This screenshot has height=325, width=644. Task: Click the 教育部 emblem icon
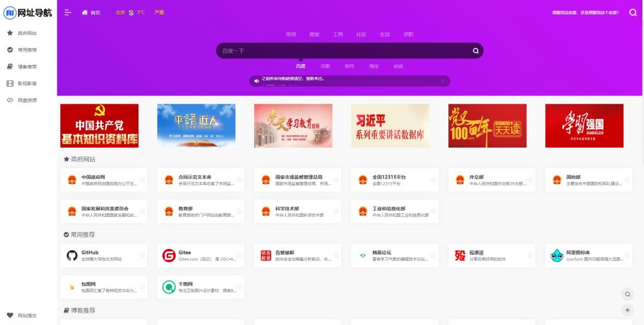(x=169, y=211)
